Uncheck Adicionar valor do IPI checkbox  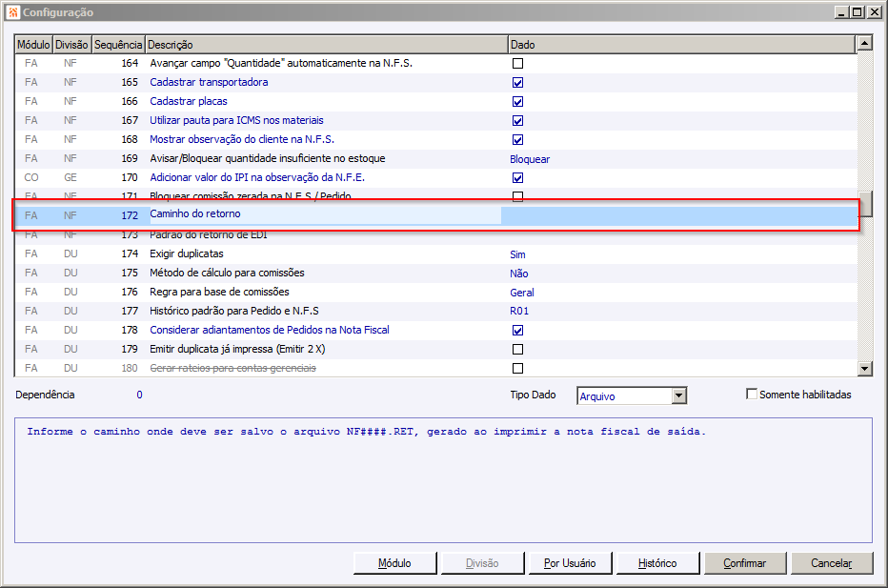point(517,178)
